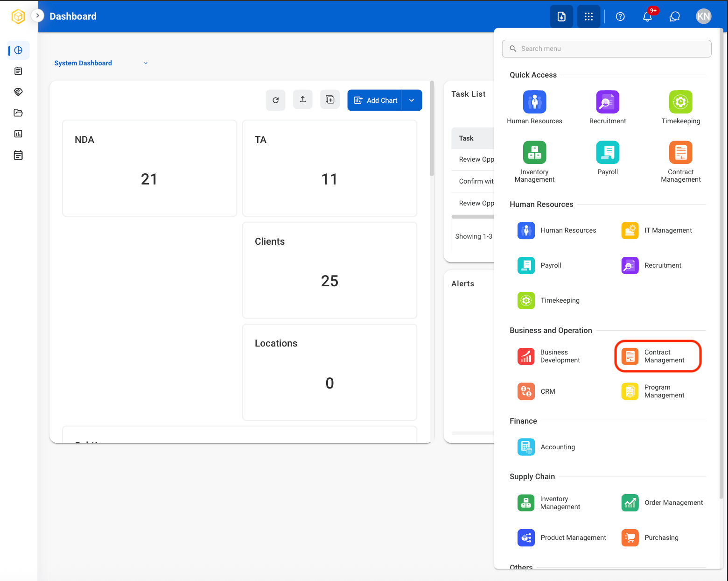This screenshot has width=728, height=581.
Task: Open the KN user avatar menu
Action: pos(703,16)
